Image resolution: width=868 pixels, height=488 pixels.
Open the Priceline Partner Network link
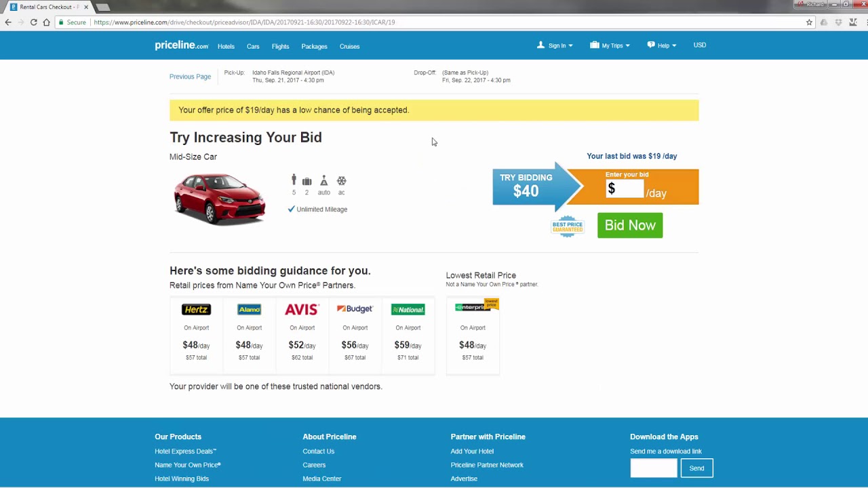(x=487, y=465)
